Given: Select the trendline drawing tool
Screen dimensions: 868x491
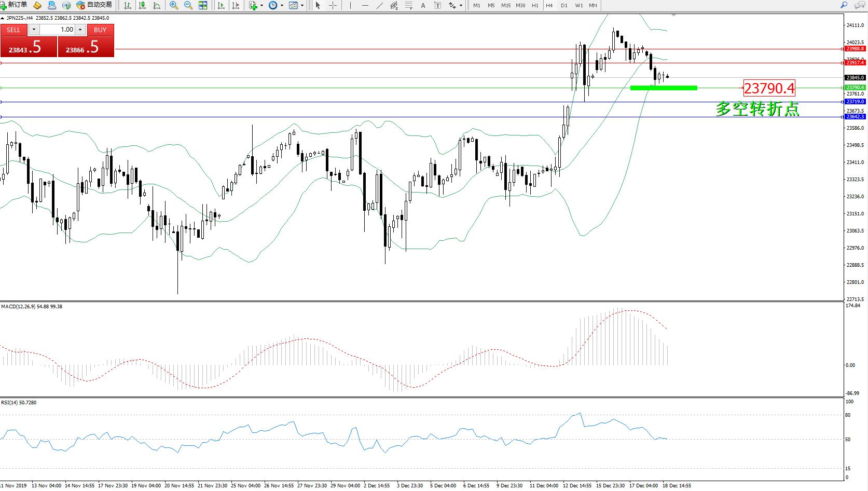Looking at the screenshot, I should click(x=379, y=5).
